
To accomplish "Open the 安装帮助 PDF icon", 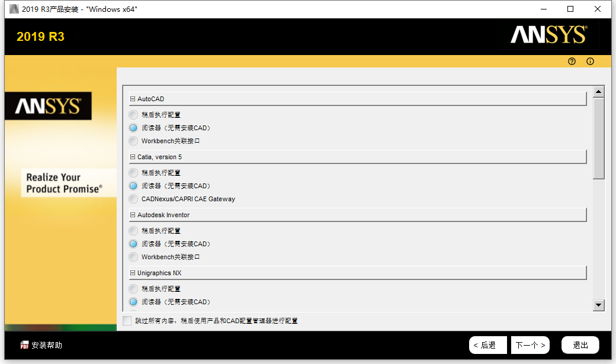I will tap(24, 344).
